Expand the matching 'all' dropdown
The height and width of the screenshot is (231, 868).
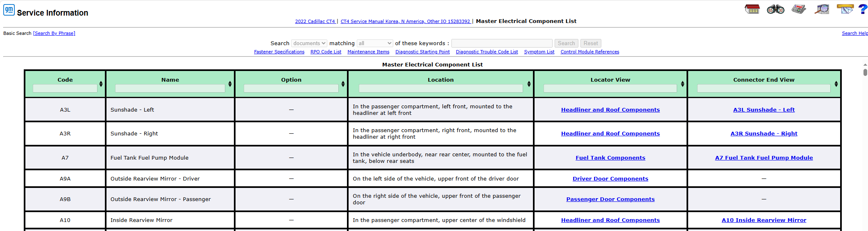375,43
